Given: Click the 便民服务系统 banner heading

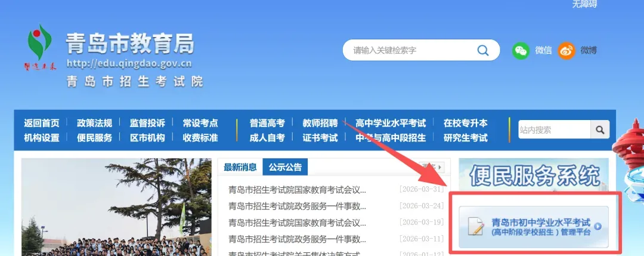Looking at the screenshot, I should coord(534,176).
